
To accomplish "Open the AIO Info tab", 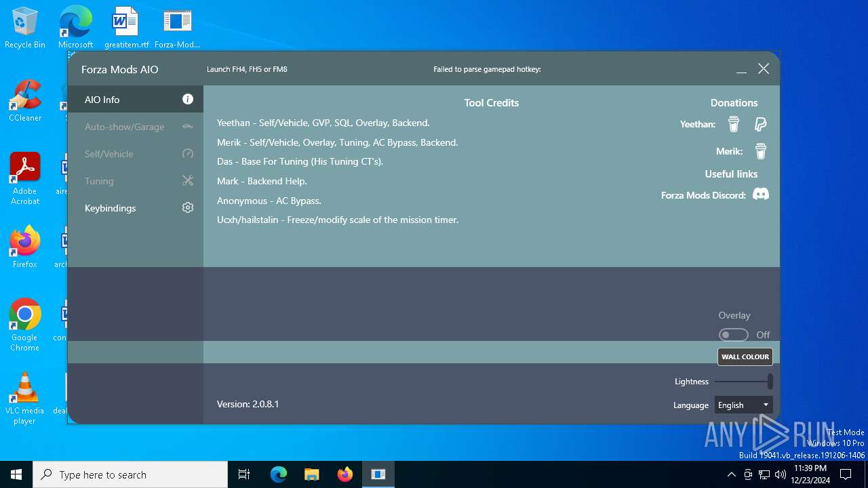I will tap(136, 99).
